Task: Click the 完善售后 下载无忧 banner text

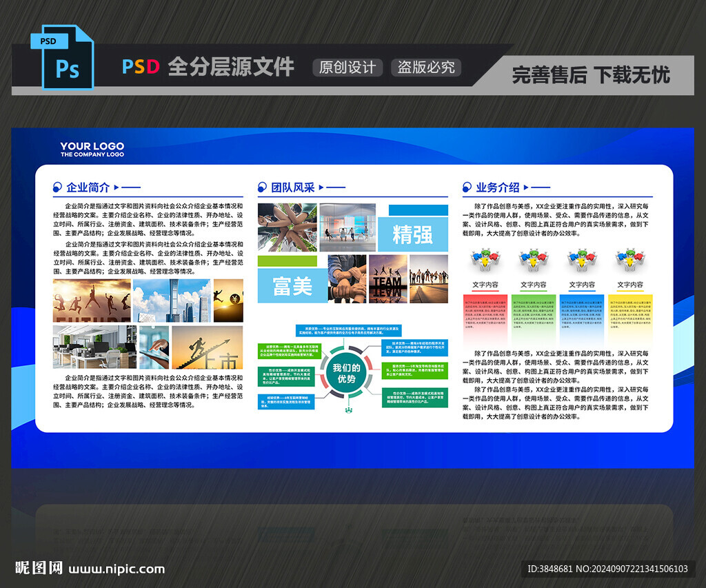Action: point(591,74)
